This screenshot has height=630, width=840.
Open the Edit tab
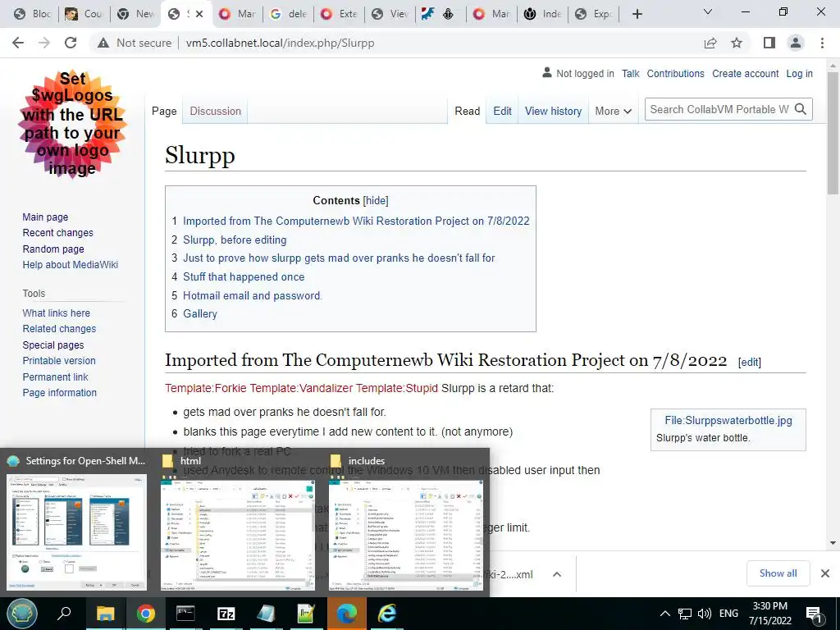[503, 111]
